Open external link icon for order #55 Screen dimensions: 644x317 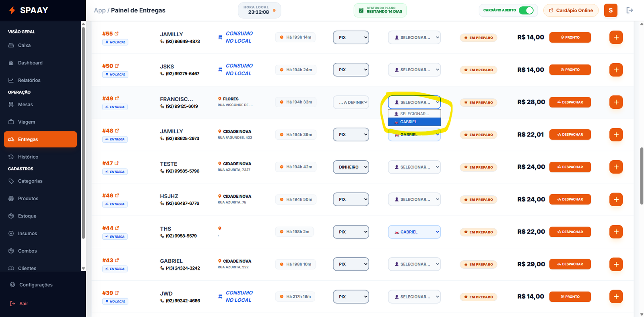(117, 34)
